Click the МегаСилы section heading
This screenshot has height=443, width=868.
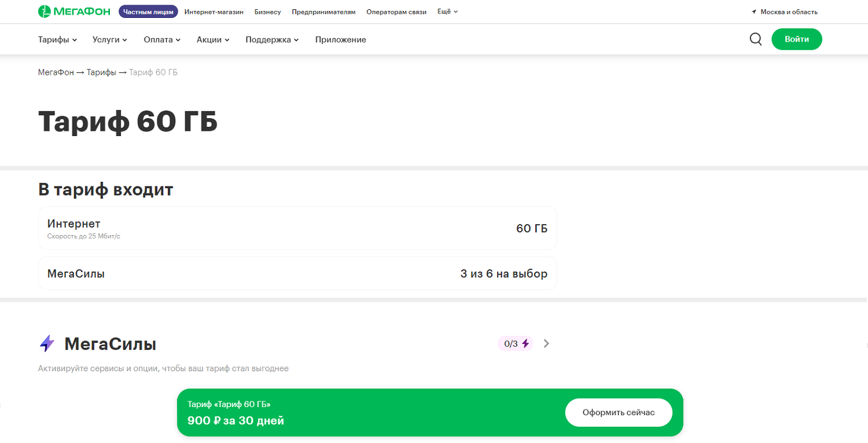pos(110,344)
